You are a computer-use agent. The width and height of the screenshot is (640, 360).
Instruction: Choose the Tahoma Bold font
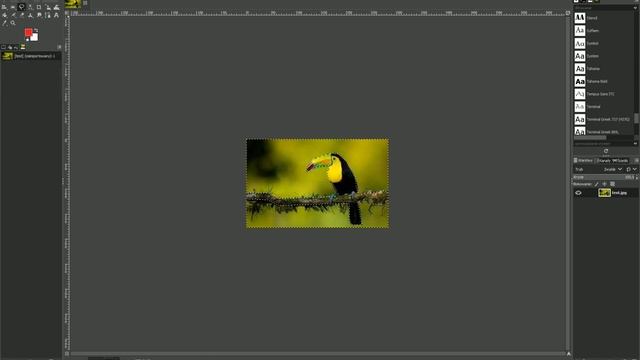(604, 81)
